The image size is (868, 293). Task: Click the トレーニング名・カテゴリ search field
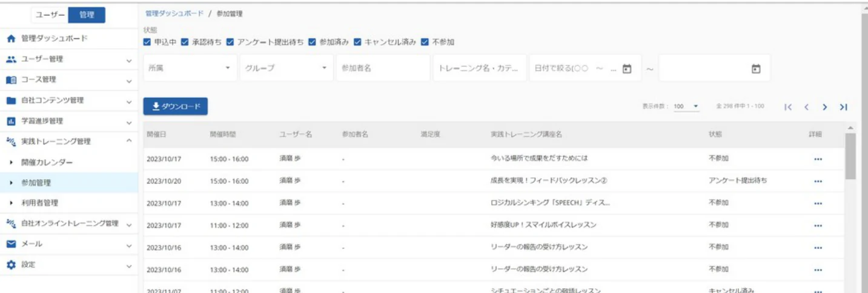point(479,68)
